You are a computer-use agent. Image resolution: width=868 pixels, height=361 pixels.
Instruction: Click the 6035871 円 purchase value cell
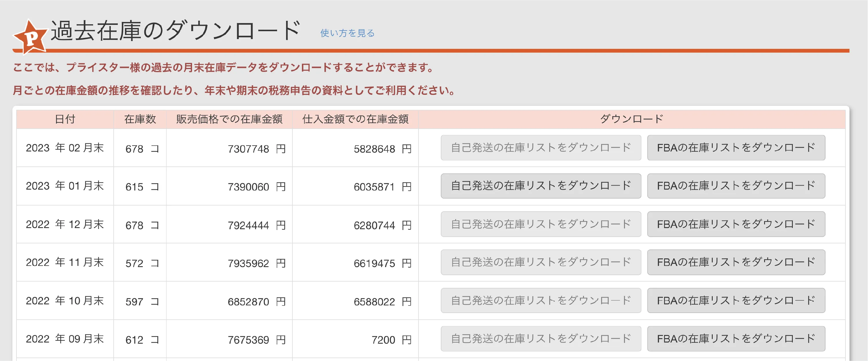pyautogui.click(x=355, y=186)
